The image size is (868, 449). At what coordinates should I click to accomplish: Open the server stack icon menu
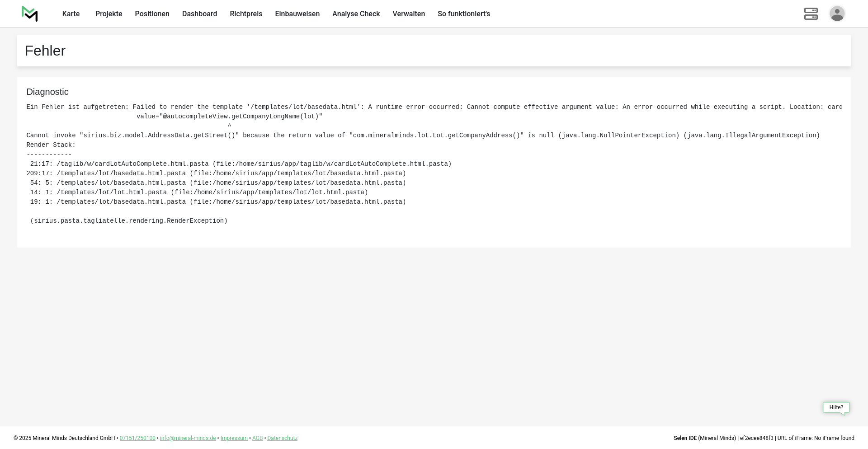pyautogui.click(x=811, y=14)
